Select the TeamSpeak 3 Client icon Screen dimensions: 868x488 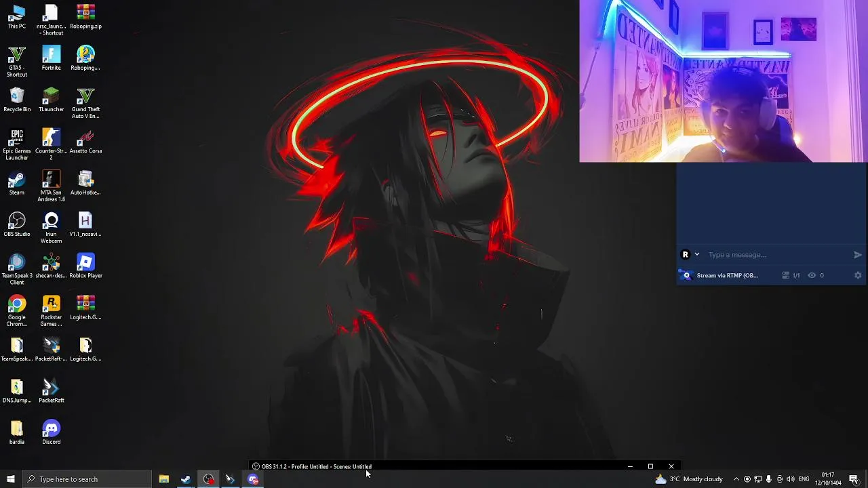(17, 270)
